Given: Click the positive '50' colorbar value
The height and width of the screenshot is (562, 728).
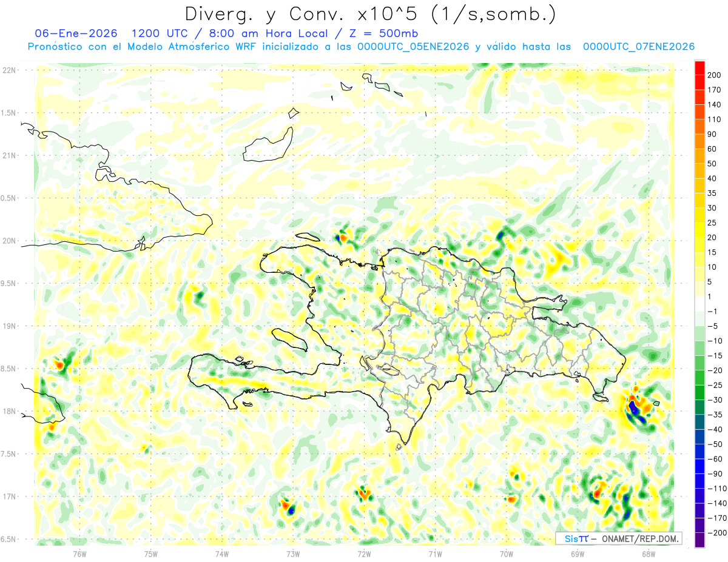Looking at the screenshot, I should 712,164.
